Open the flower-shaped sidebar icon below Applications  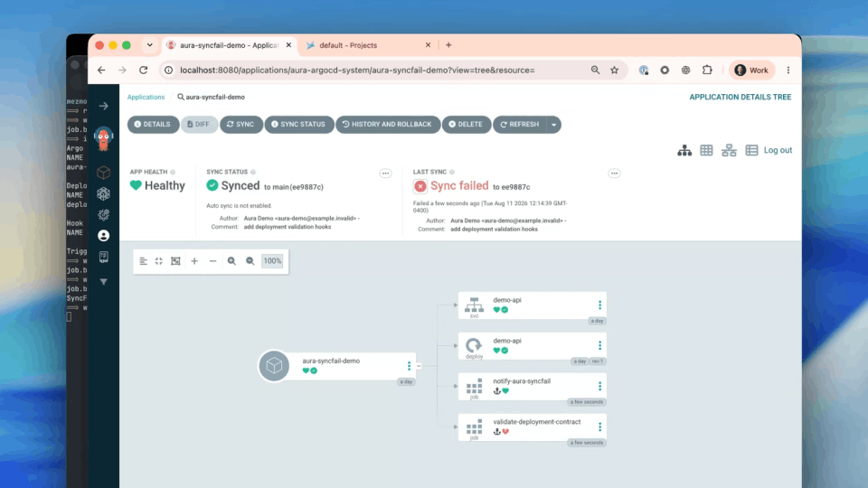point(103,193)
